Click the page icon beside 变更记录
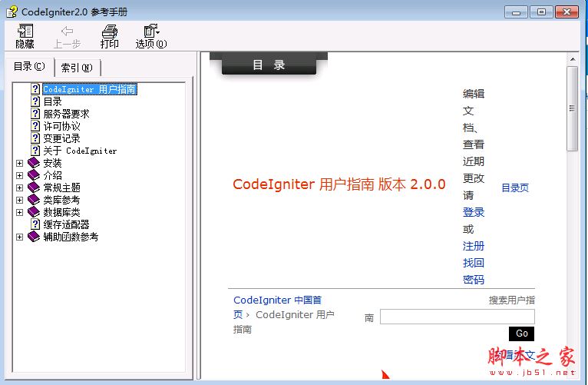 tap(35, 138)
